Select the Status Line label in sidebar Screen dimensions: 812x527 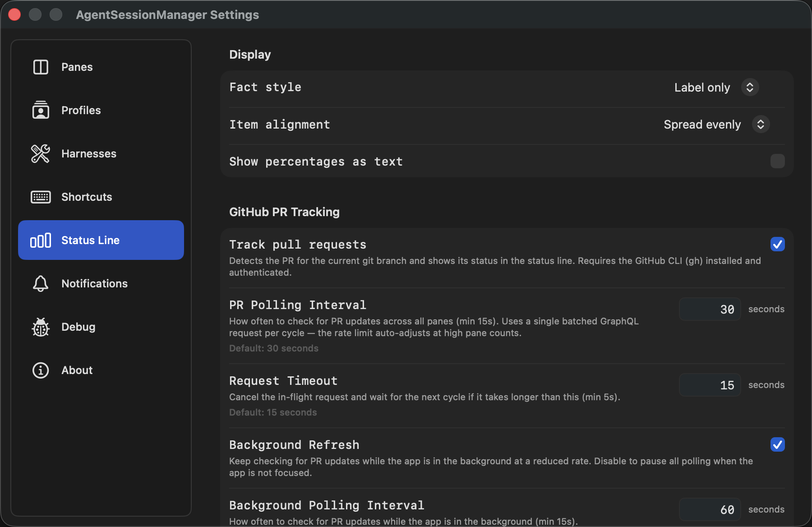pos(90,240)
